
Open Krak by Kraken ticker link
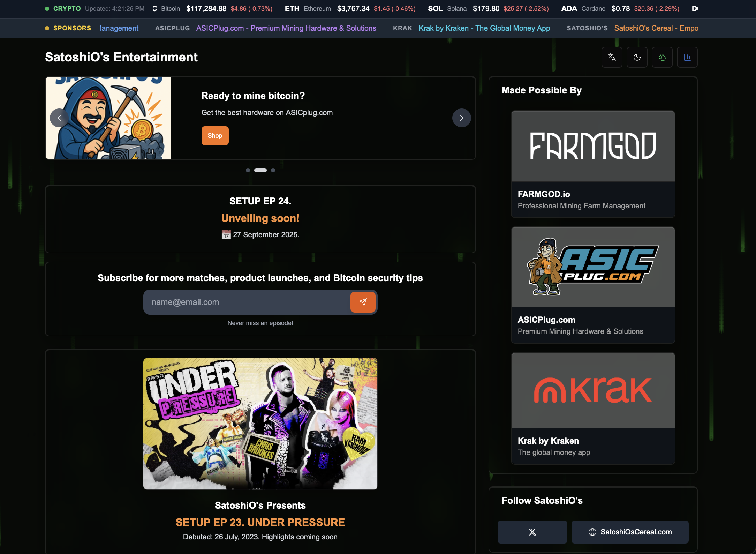point(484,28)
